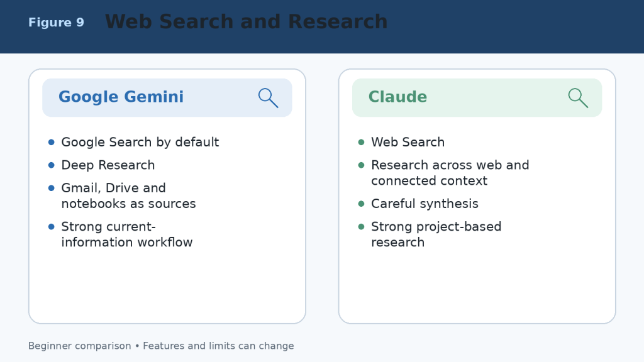Click the Web Search and Research title
The height and width of the screenshot is (362, 644).
[x=247, y=22]
